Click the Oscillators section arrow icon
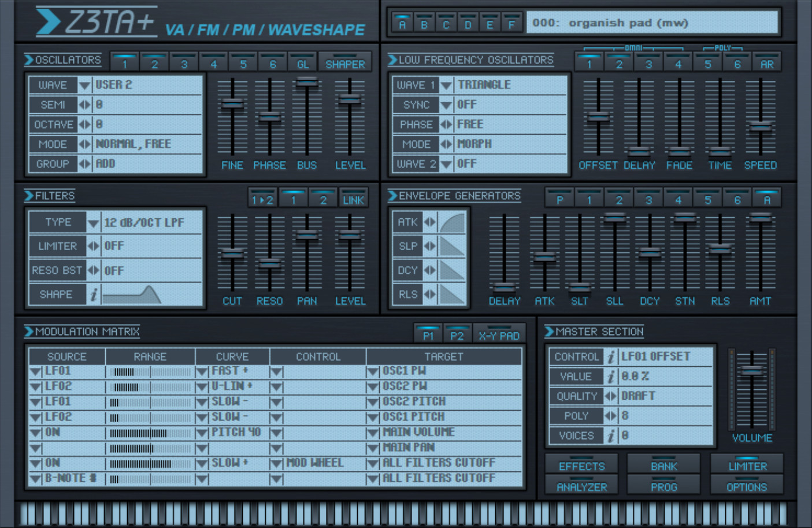 [x=29, y=60]
